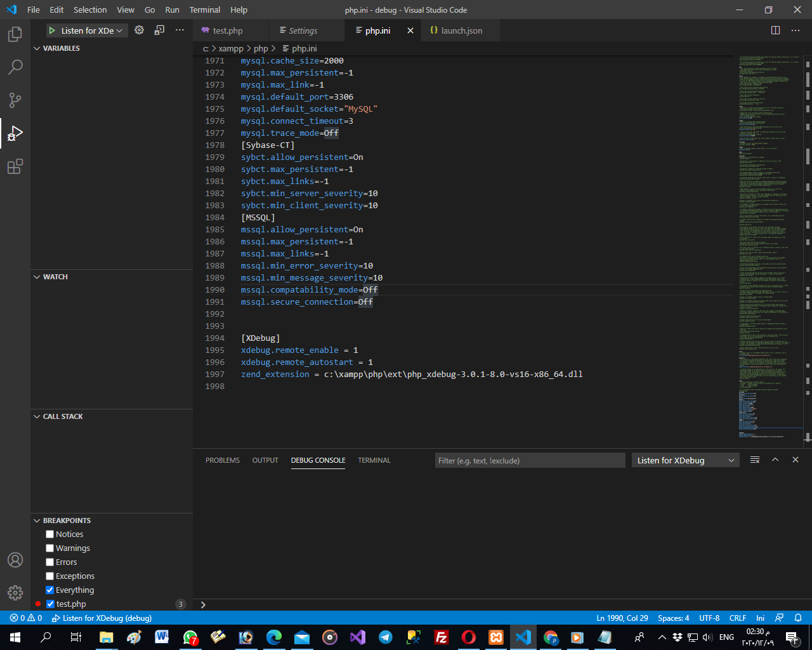Open the Extensions view icon
Viewport: 812px width, 650px height.
(x=15, y=167)
